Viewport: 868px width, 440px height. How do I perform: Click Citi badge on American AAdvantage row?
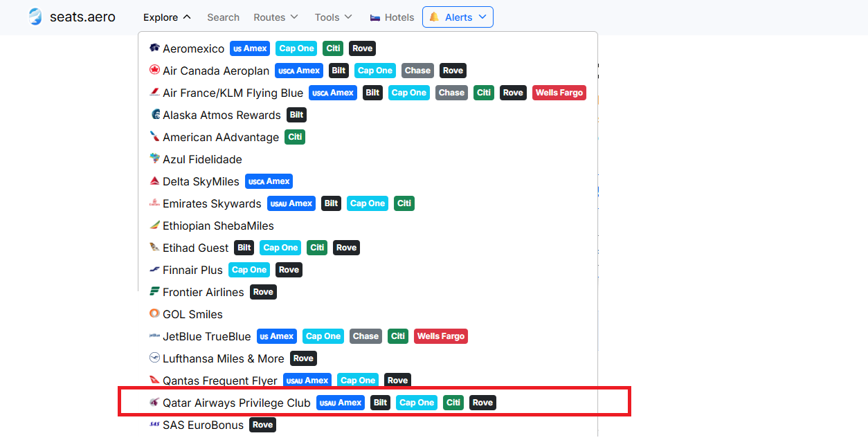[295, 137]
